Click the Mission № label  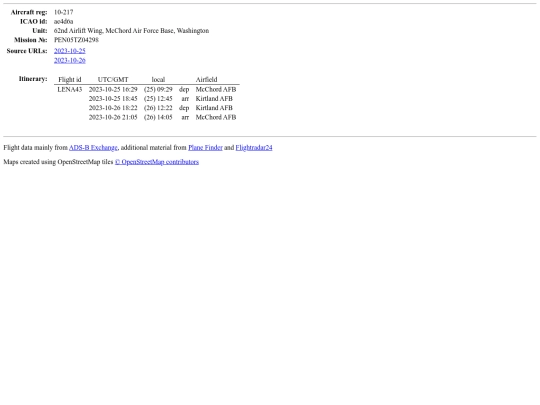click(31, 40)
